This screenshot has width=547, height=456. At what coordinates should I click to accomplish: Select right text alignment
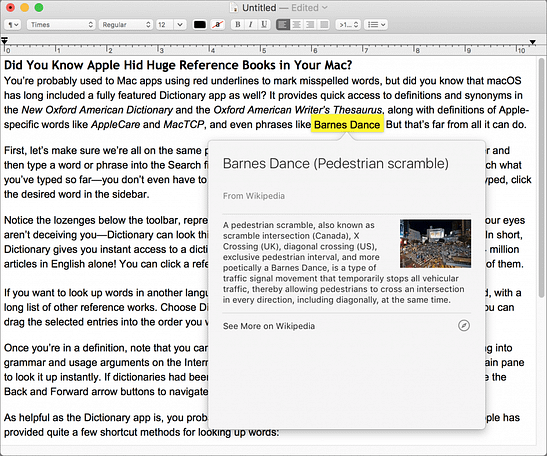310,24
